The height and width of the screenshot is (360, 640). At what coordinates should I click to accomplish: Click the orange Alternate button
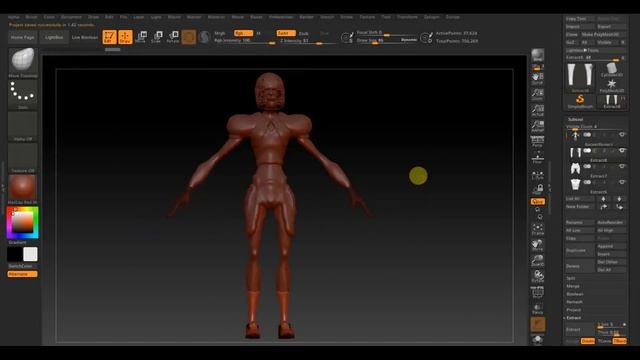(22, 274)
